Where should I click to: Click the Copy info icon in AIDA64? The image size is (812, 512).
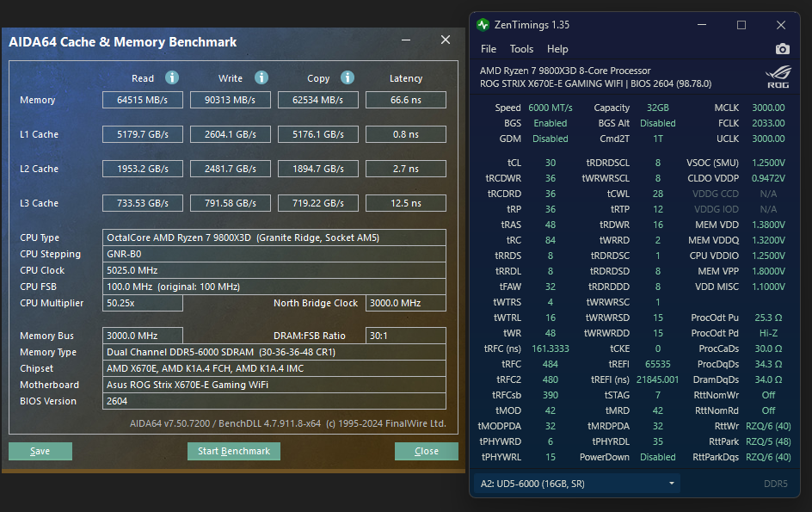[348, 77]
